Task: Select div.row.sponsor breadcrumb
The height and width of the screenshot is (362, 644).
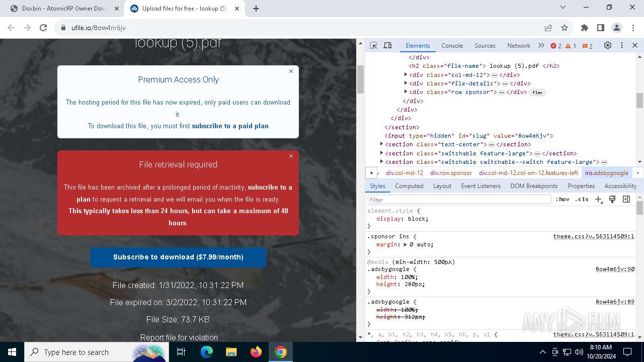Action: coord(451,172)
